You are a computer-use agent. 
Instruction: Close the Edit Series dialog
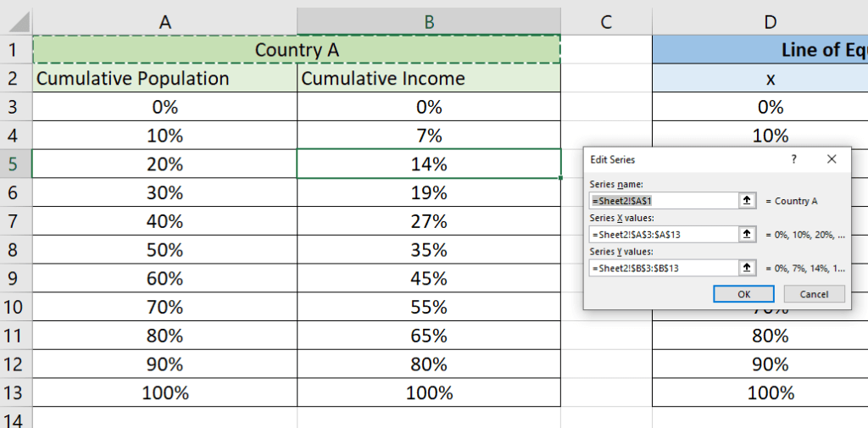pos(832,159)
